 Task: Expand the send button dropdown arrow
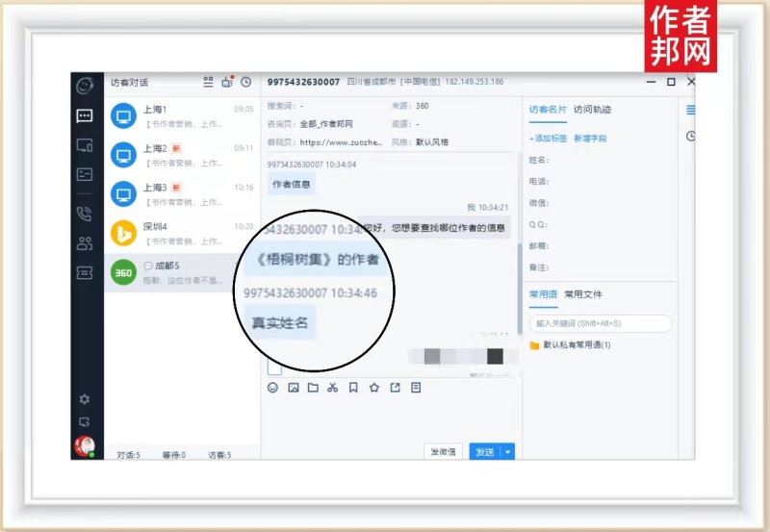coord(508,451)
